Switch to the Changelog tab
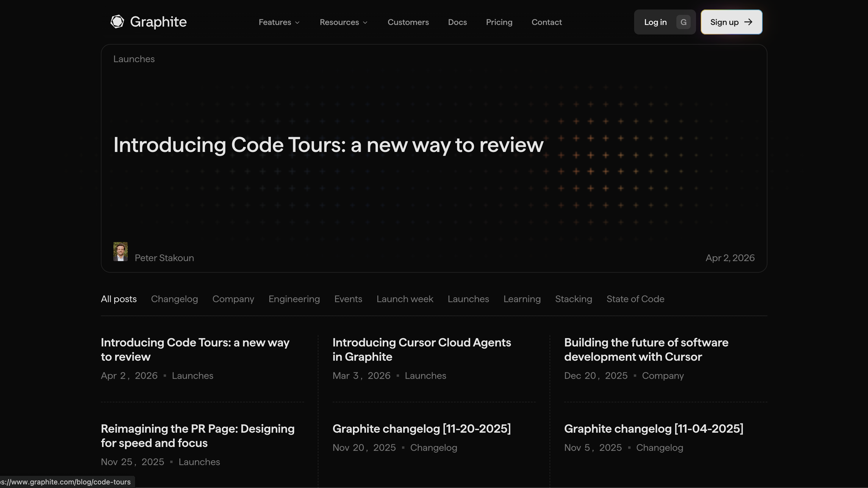Viewport: 868px width, 488px height. [x=174, y=299]
